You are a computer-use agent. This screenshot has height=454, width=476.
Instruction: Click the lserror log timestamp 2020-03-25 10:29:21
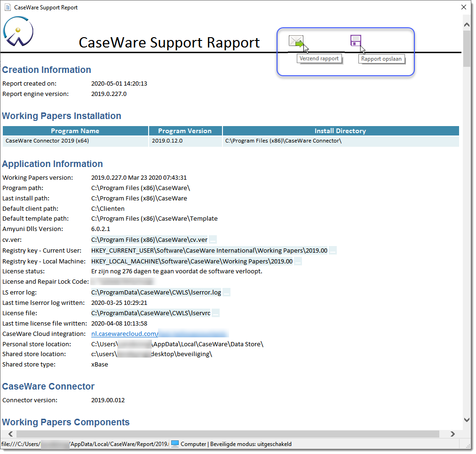pyautogui.click(x=119, y=303)
